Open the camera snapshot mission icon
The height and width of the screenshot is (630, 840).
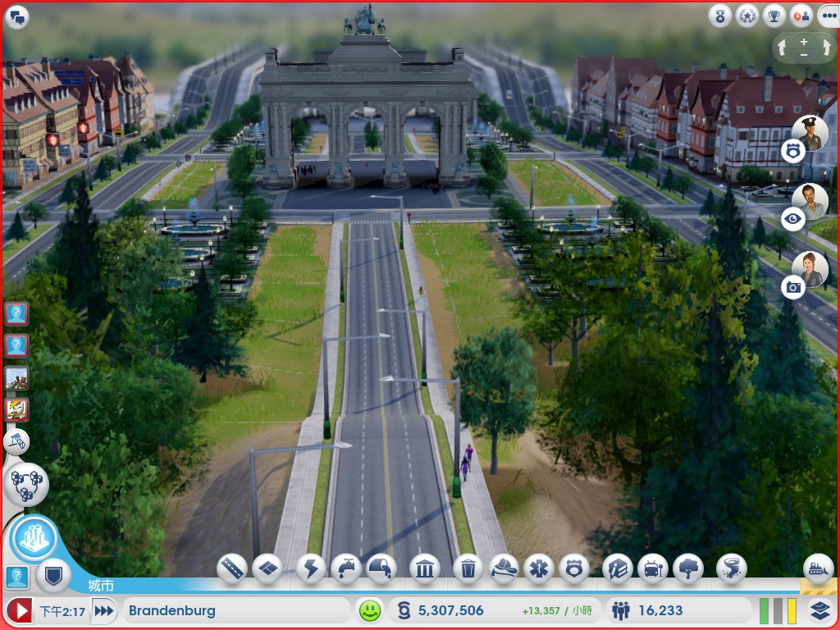point(793,288)
